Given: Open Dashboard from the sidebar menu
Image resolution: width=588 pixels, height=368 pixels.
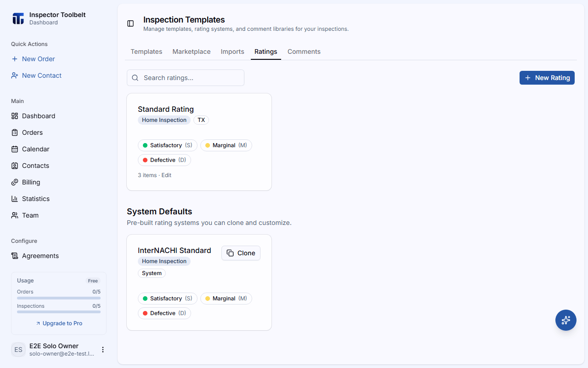Looking at the screenshot, I should tap(59, 116).
